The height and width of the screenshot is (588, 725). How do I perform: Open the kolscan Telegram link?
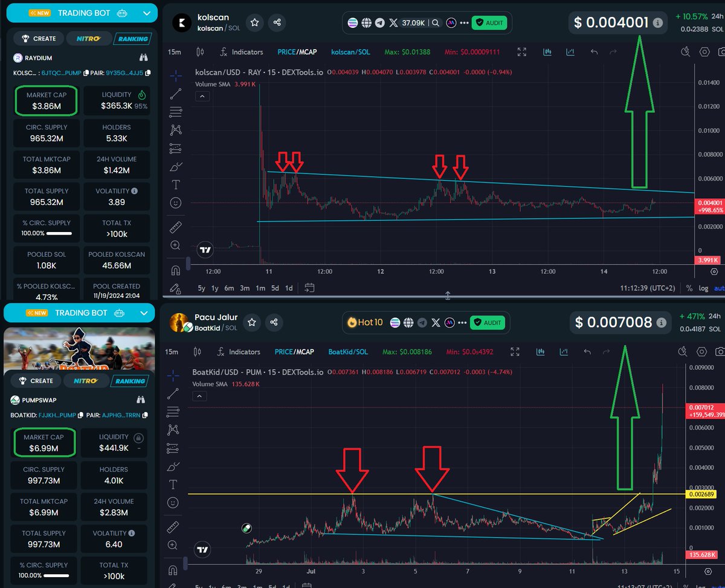point(379,23)
